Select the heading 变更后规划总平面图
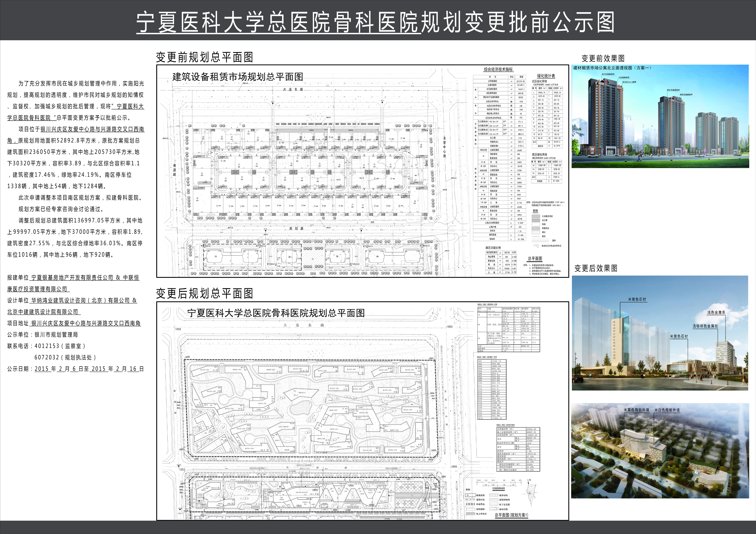 click(204, 293)
